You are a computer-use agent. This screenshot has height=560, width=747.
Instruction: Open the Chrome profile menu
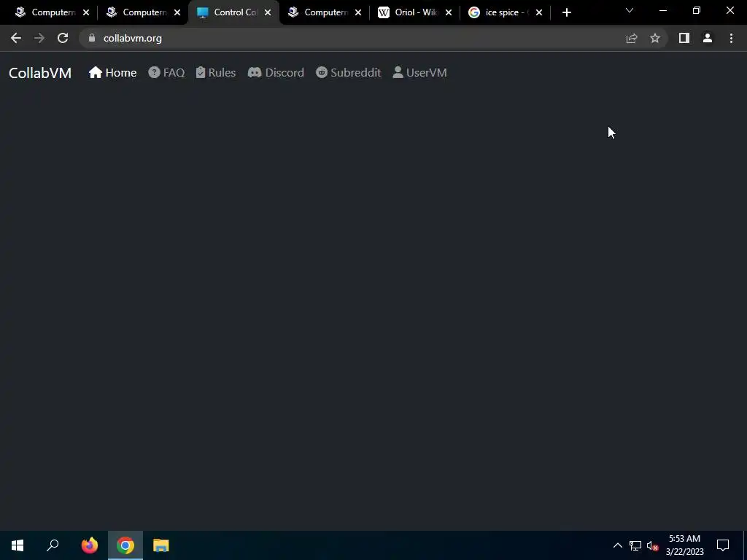pyautogui.click(x=708, y=38)
